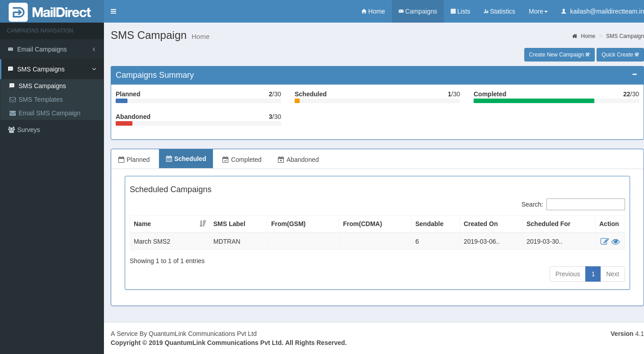Focus the Search input field
Viewport: 644px width, 354px height.
click(585, 204)
